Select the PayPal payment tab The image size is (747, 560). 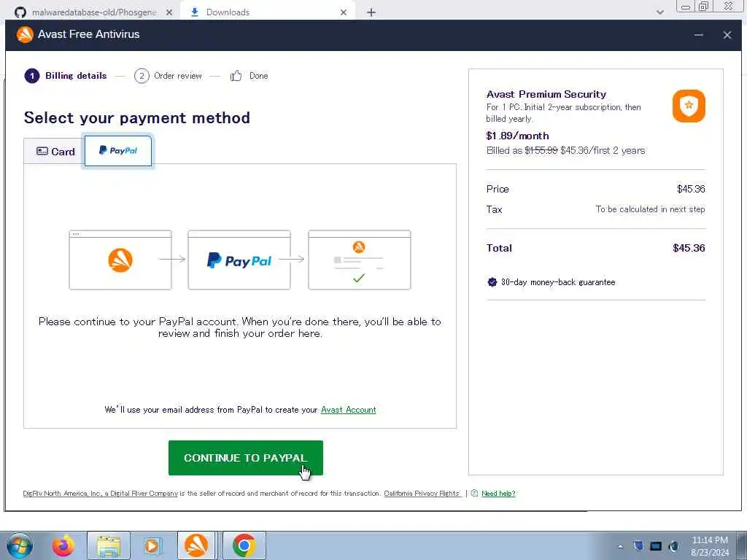pos(118,151)
